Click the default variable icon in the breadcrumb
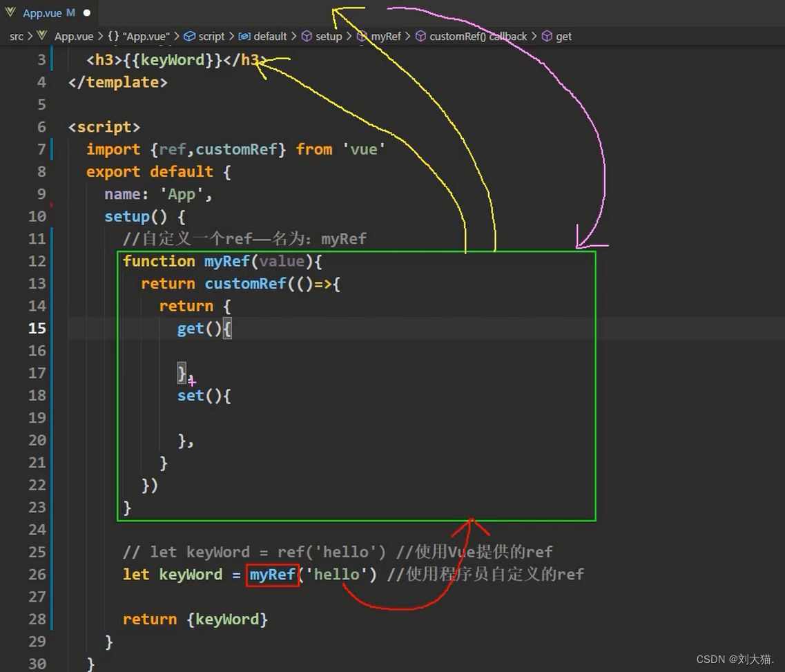 pos(244,36)
